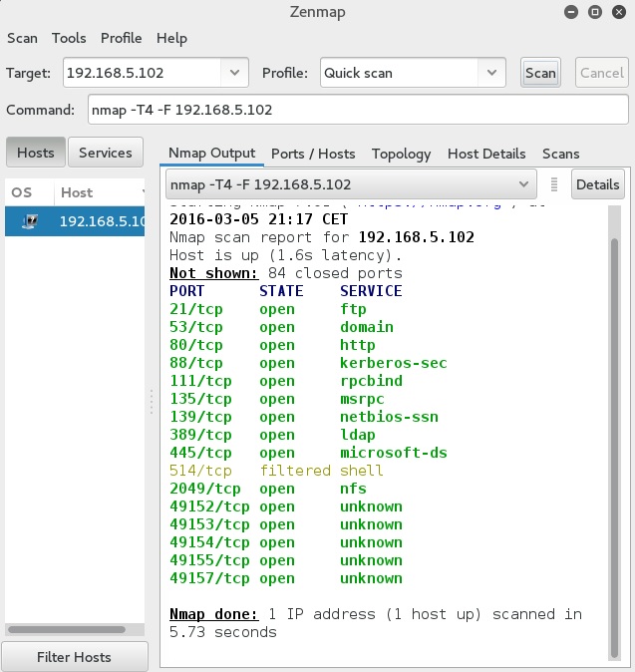Maximize the Zenmap window
The height and width of the screenshot is (672, 635).
coord(595,12)
